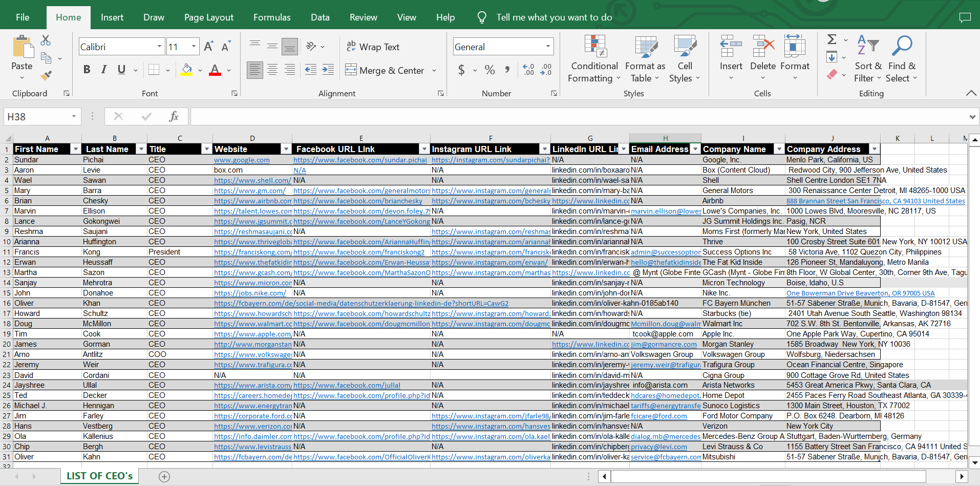Open the Page Layout tab
This screenshot has width=980, height=486.
[x=208, y=17]
